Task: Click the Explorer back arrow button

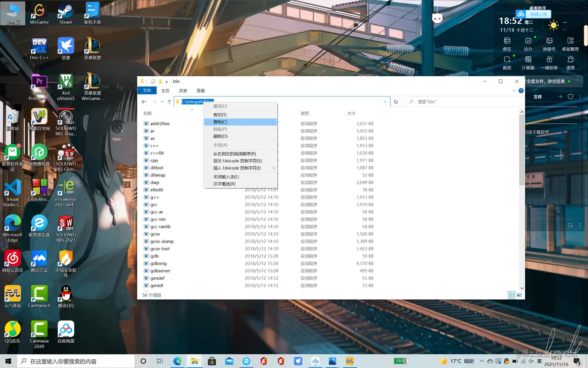Action: (x=144, y=102)
